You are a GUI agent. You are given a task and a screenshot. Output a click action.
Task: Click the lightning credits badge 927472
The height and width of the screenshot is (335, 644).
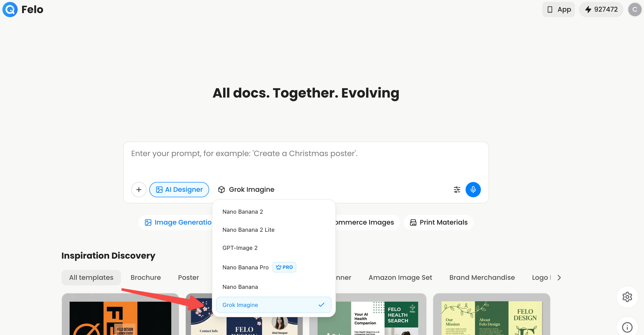[601, 10]
